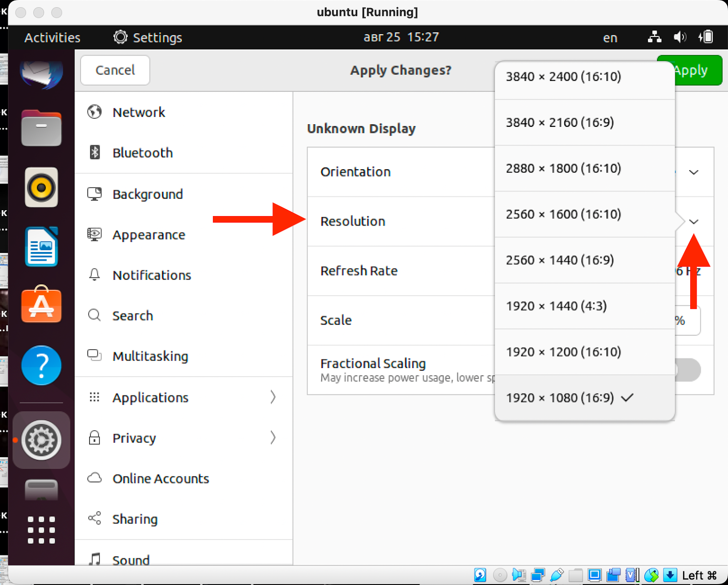
Task: Click the Bluetooth icon in sidebar
Action: (x=94, y=152)
